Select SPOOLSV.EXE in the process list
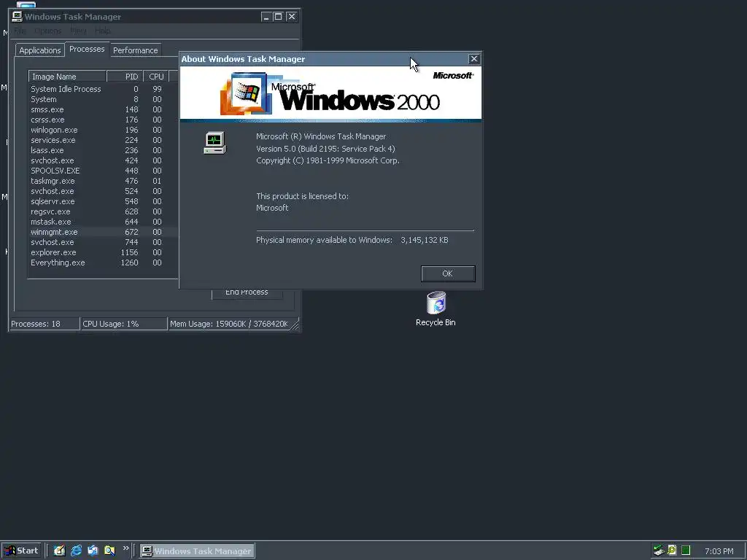Image resolution: width=747 pixels, height=560 pixels. point(103,171)
